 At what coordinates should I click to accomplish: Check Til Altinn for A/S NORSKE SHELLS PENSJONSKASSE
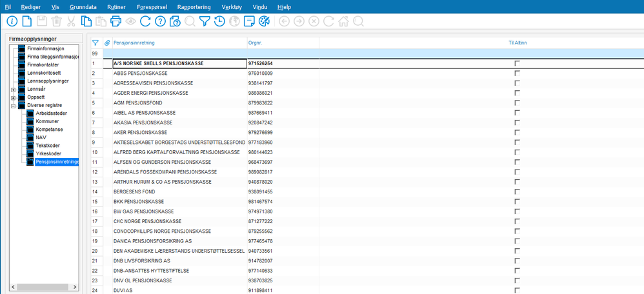[517, 64]
